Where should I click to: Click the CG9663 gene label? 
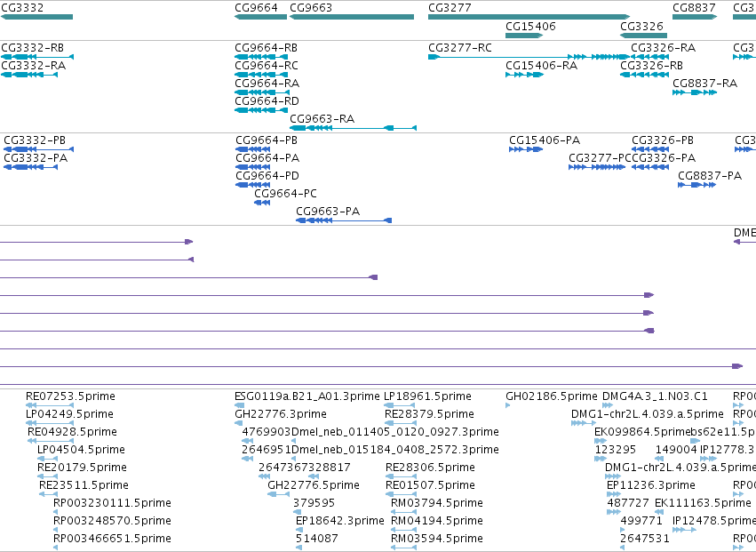click(311, 8)
